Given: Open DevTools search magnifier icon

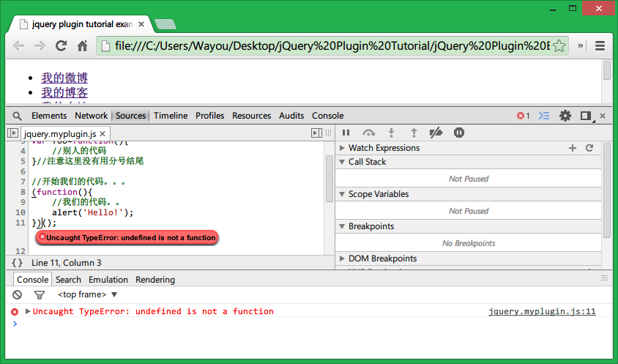Looking at the screenshot, I should [17, 116].
